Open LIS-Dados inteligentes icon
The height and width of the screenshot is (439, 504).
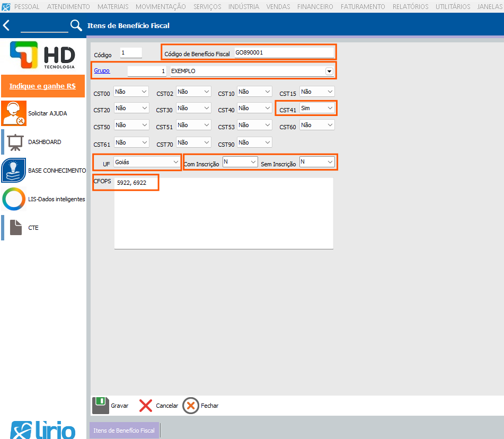[14, 199]
